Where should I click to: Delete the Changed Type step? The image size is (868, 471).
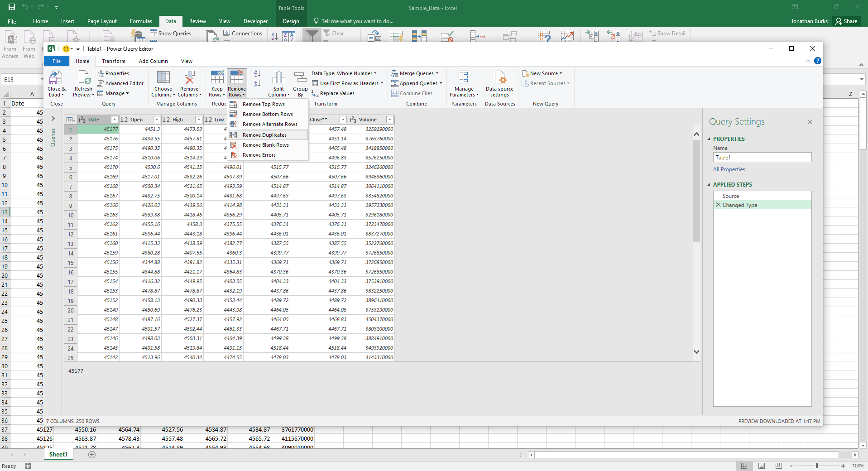(718, 205)
